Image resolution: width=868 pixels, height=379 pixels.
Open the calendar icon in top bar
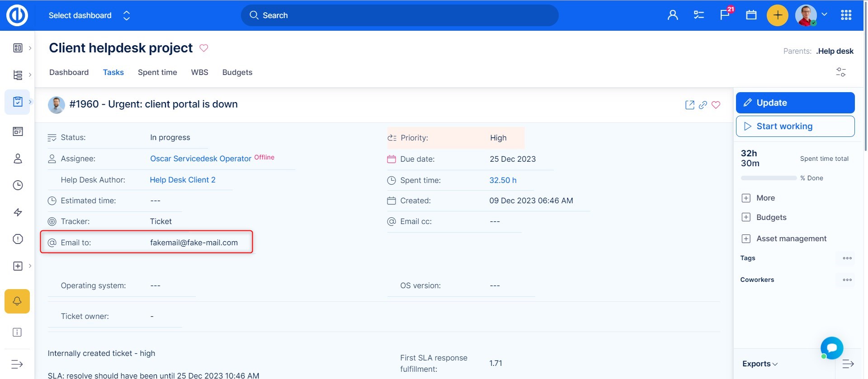pyautogui.click(x=751, y=15)
